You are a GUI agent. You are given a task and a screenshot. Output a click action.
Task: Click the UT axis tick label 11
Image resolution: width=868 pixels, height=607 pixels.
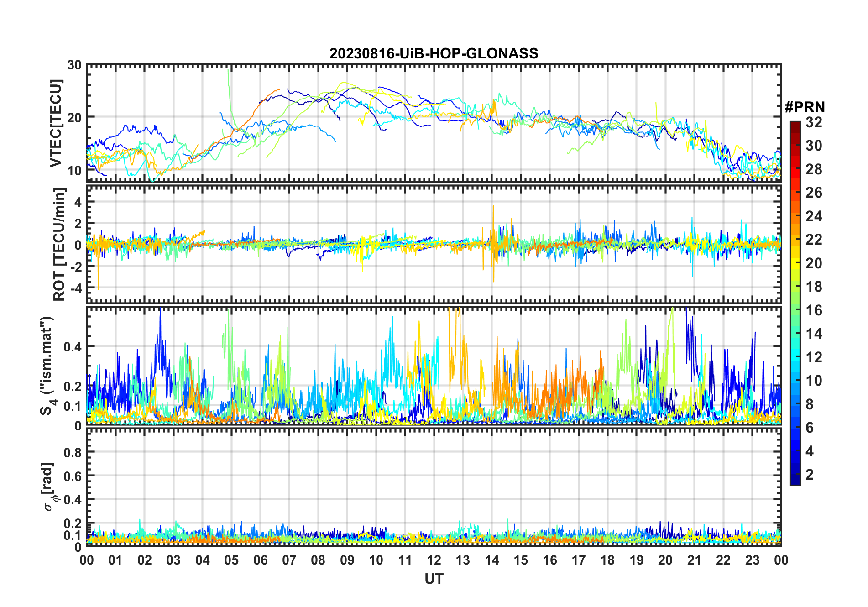click(405, 560)
